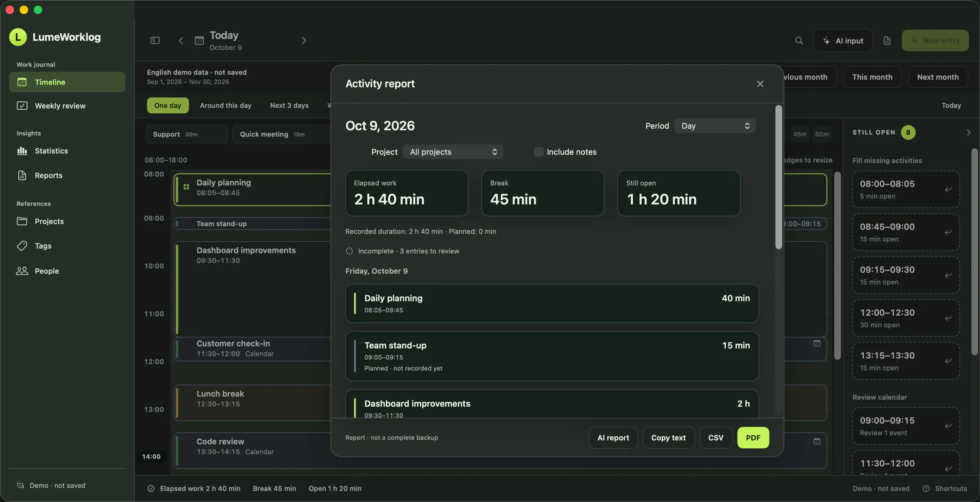980x502 pixels.
Task: Click the Copy text button
Action: (x=669, y=438)
